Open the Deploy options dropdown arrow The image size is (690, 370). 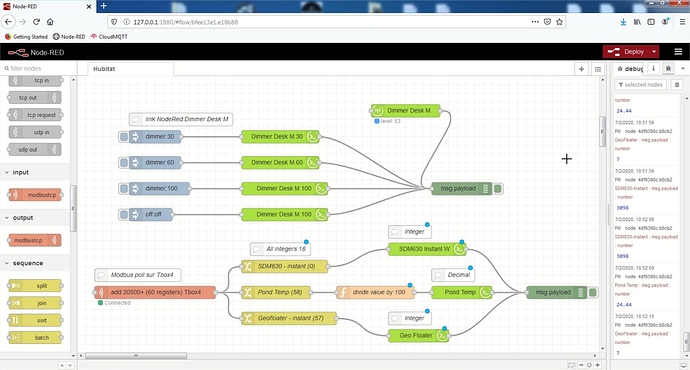click(x=654, y=51)
